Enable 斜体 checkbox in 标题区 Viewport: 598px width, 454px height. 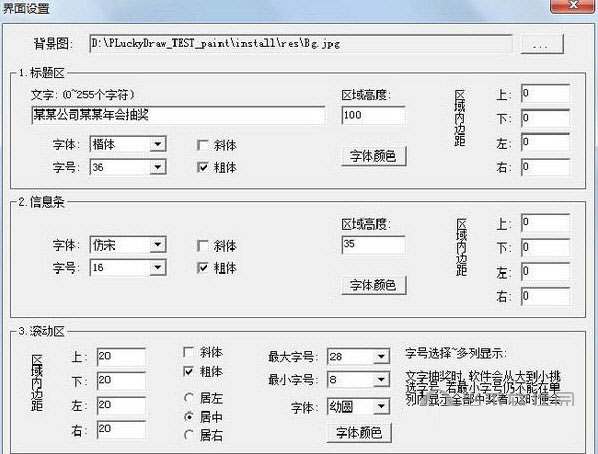[x=203, y=145]
